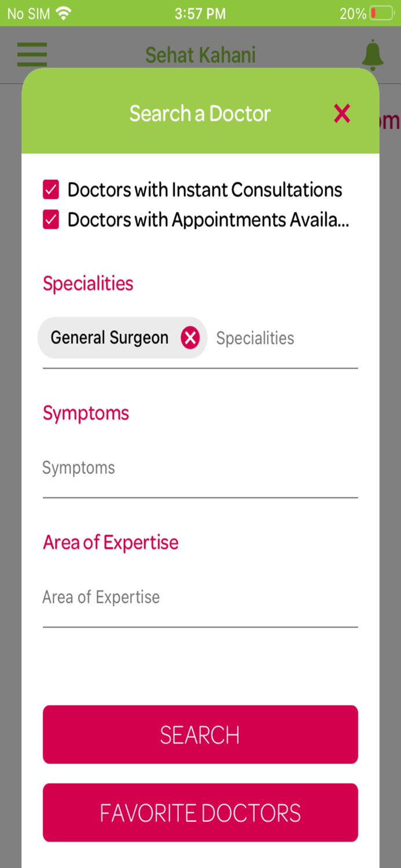Select the Sehat Kahani title bar
The height and width of the screenshot is (868, 401).
point(200,54)
